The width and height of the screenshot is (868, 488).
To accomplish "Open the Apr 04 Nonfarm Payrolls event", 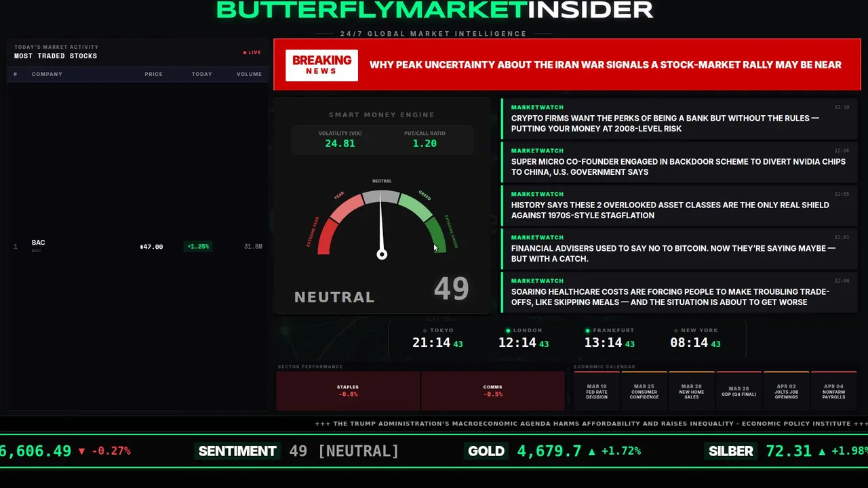I will pos(834,391).
